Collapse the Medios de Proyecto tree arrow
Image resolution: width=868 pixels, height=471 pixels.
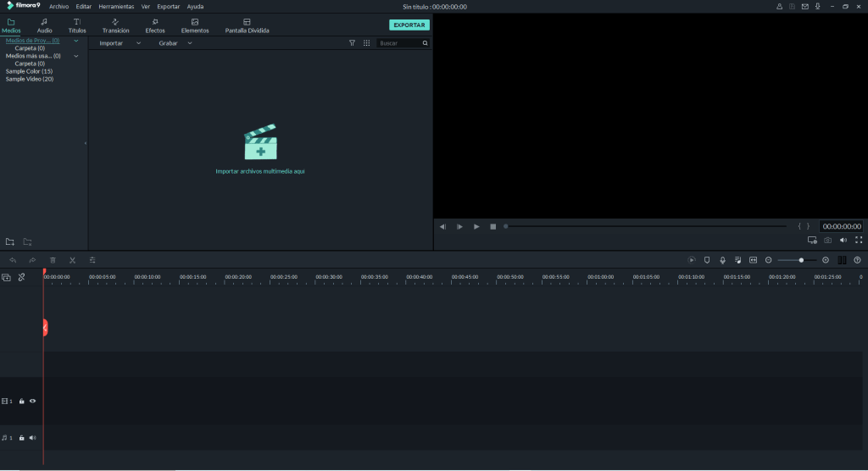coord(76,40)
